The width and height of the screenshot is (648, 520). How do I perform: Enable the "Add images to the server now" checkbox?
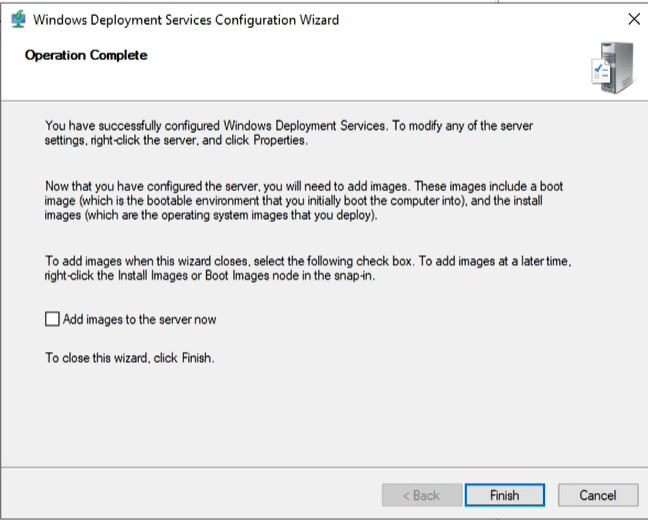[52, 320]
